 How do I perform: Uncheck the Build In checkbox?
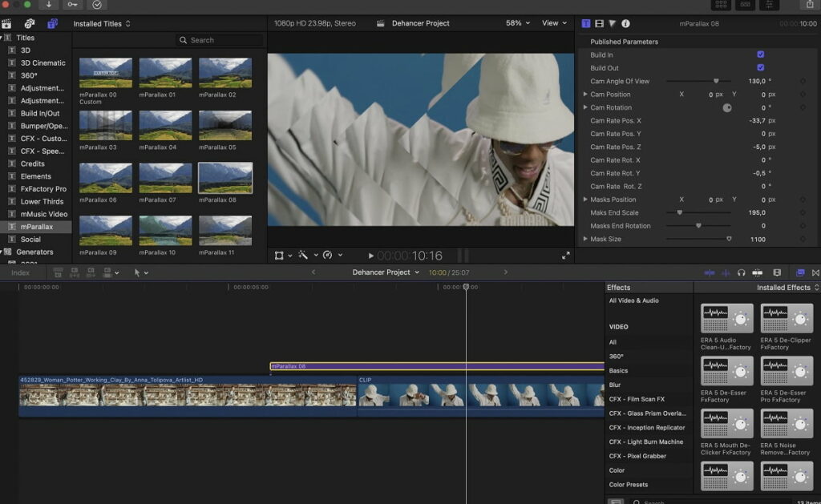(x=760, y=55)
